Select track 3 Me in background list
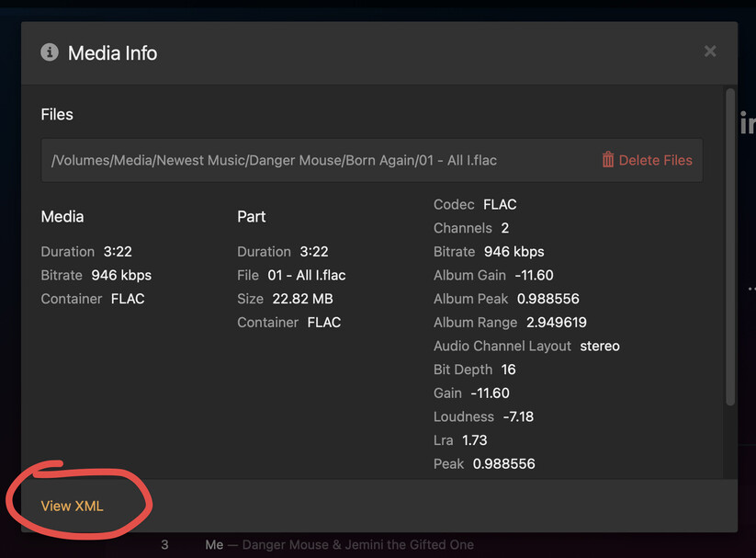 (x=214, y=545)
